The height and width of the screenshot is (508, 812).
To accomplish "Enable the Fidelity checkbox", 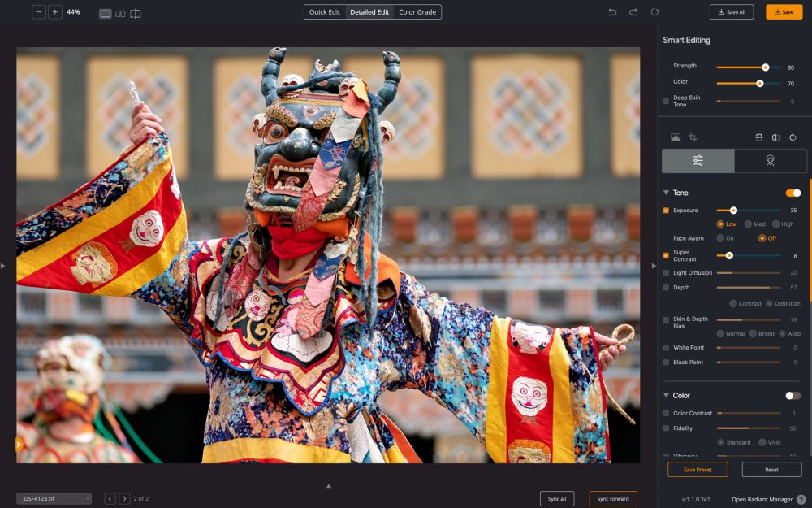I will coord(666,428).
